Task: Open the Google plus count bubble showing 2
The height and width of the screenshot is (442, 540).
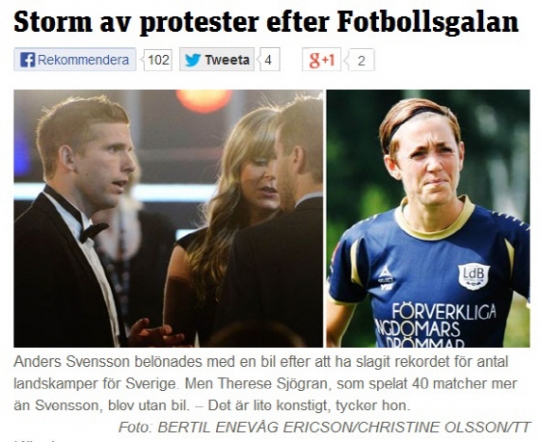Action: point(360,61)
